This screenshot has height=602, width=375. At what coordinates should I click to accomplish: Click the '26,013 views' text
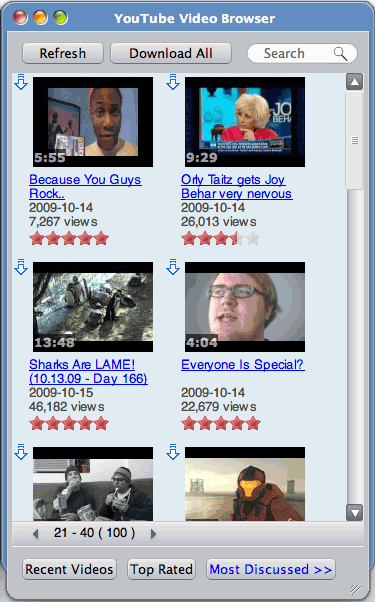click(x=219, y=222)
